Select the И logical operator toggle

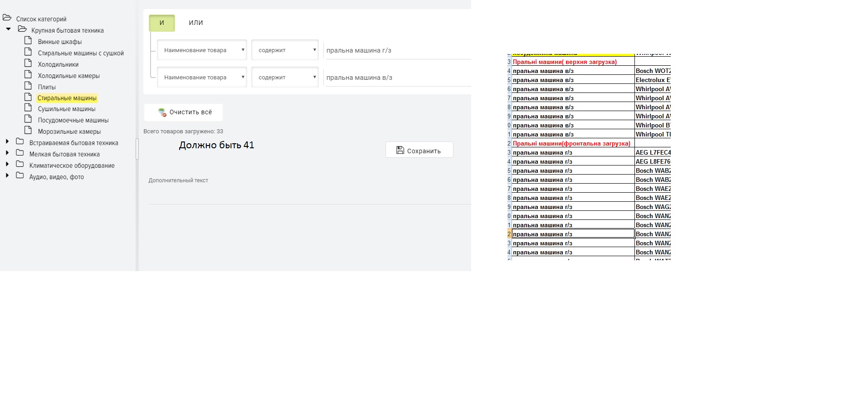[162, 23]
